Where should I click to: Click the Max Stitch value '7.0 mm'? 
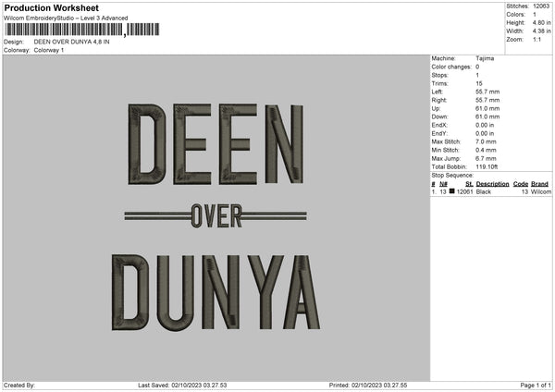tap(486, 141)
